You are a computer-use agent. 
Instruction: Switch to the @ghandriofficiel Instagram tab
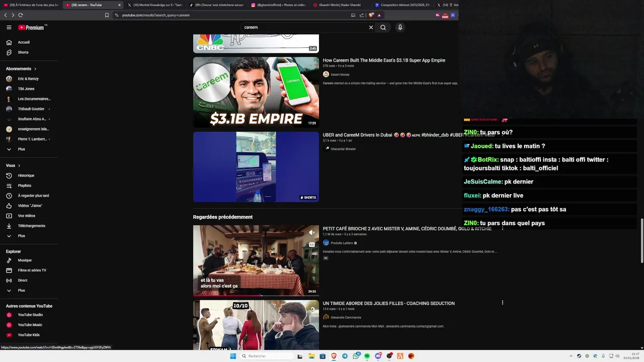point(278,5)
